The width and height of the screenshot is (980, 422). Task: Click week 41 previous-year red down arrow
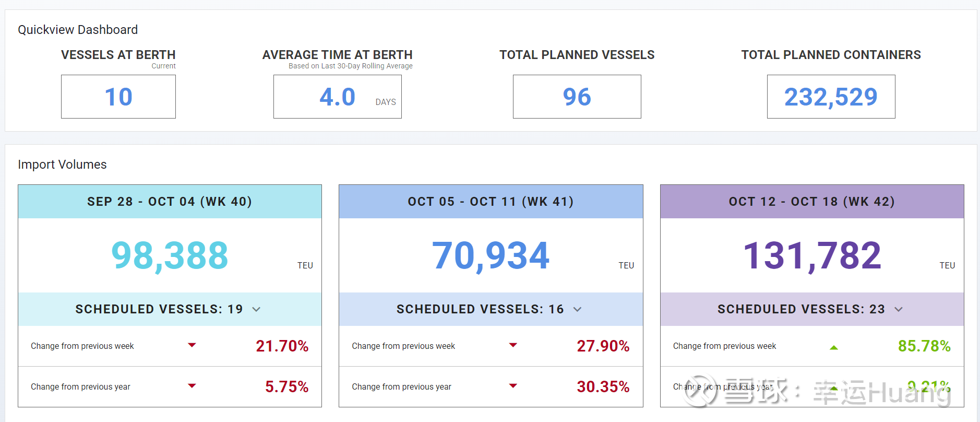click(513, 386)
